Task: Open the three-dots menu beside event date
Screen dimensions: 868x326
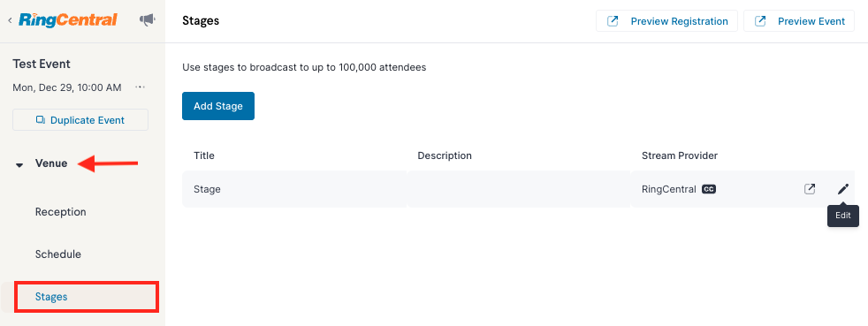Action: coord(140,87)
